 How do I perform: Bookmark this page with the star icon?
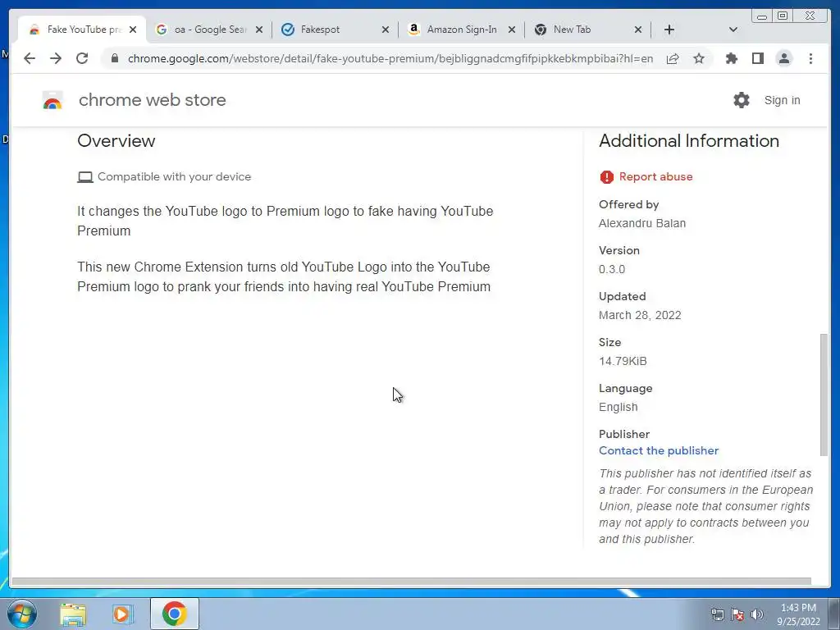699,58
